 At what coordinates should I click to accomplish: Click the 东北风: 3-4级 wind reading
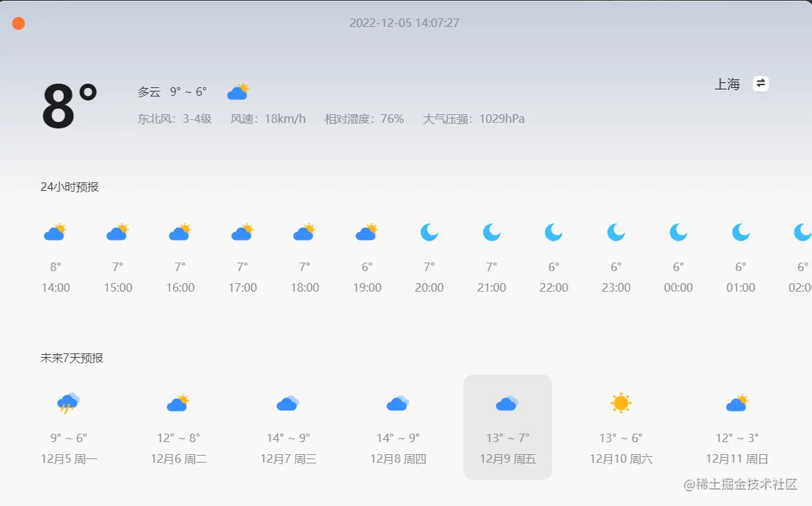click(175, 119)
